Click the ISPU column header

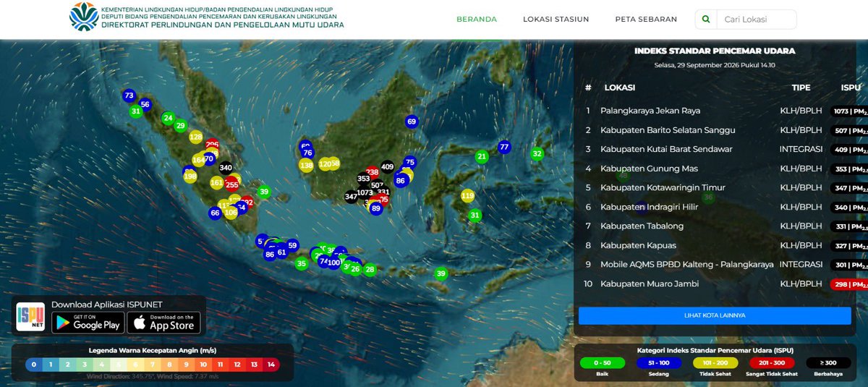click(850, 88)
